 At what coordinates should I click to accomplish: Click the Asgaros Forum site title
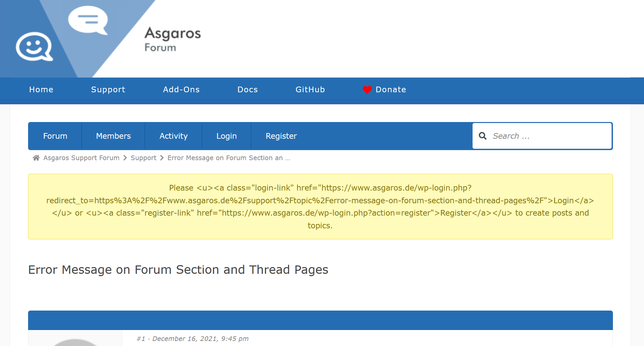[172, 39]
